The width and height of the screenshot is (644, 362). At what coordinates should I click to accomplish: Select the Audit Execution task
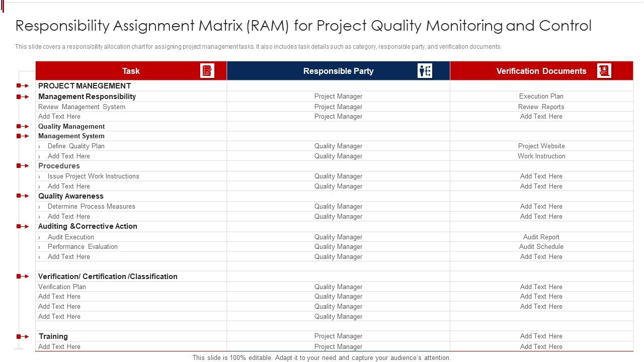tap(71, 237)
